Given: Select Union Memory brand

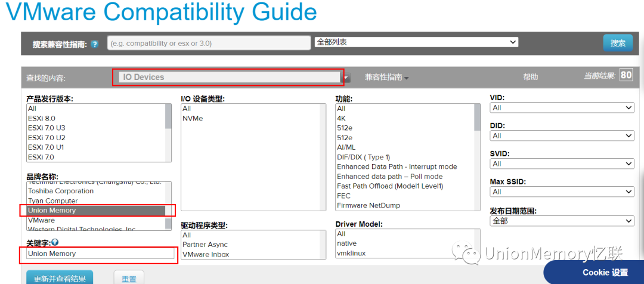Looking at the screenshot, I should tap(95, 211).
